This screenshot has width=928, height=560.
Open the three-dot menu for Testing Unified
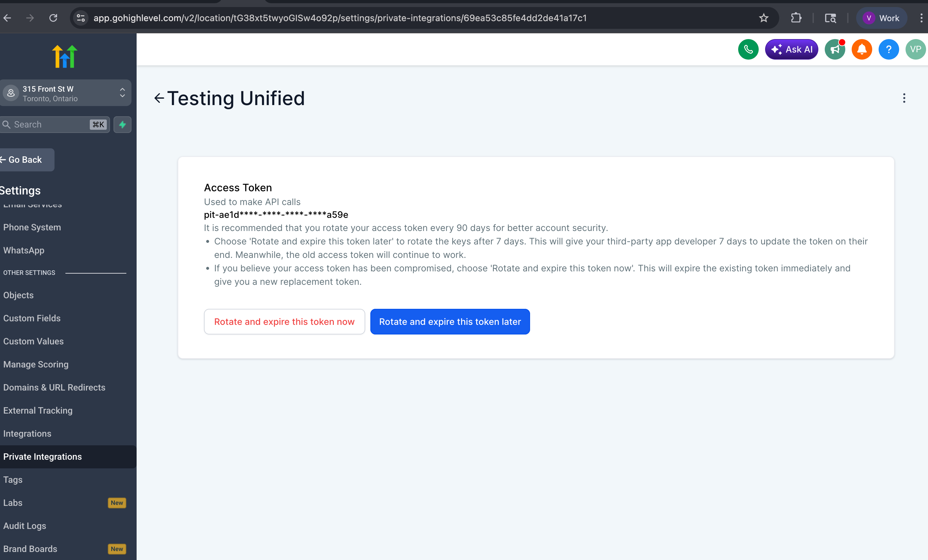(904, 98)
